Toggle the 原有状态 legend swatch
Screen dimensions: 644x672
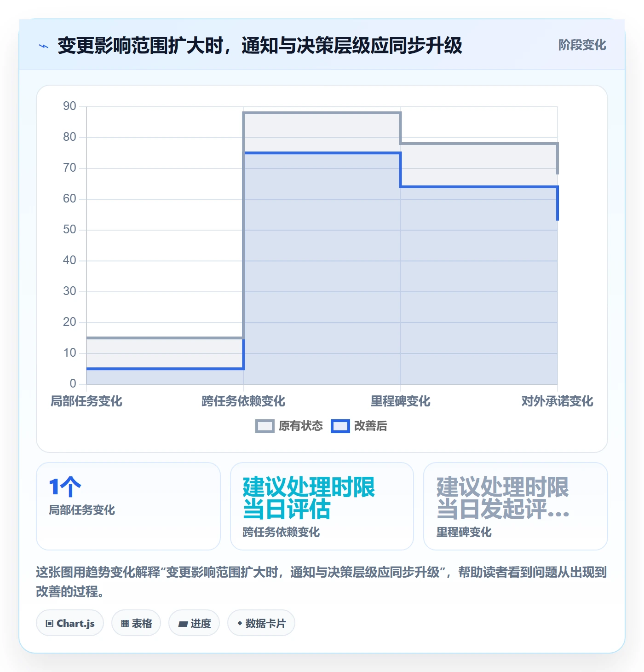pyautogui.click(x=264, y=426)
